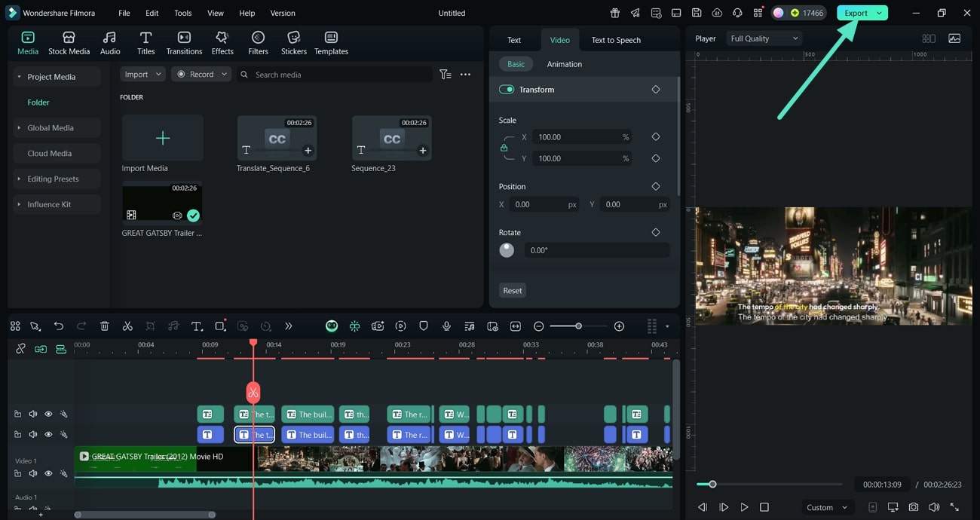Add Translate_Sequence_6 to timeline with plus
Viewport: 980px width, 520px height.
(x=308, y=151)
